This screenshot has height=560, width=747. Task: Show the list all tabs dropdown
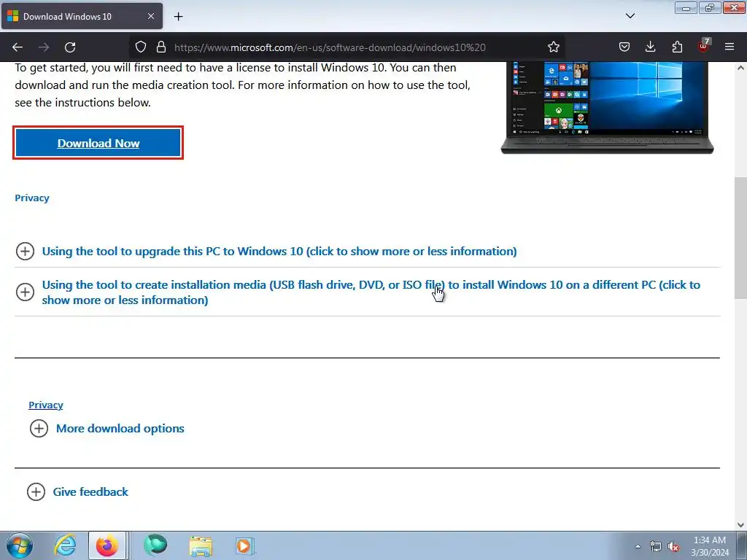(630, 16)
